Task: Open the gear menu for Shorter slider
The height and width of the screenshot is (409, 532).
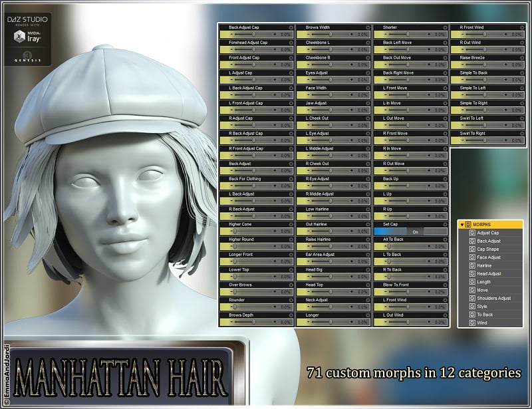Action: tap(445, 27)
